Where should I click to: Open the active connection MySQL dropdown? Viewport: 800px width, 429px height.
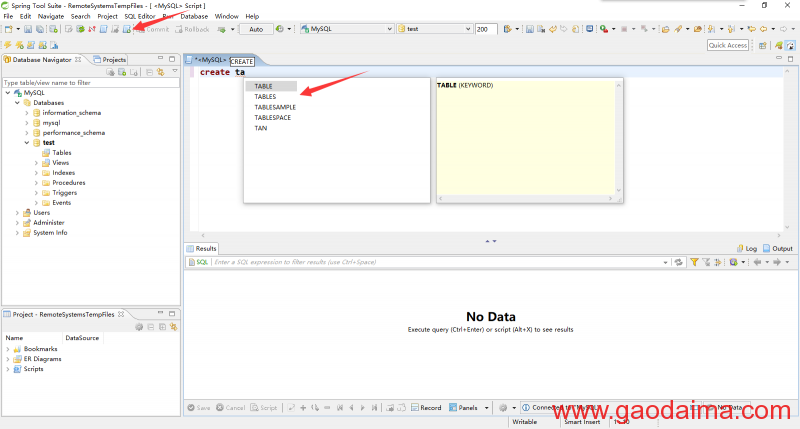pyautogui.click(x=347, y=29)
